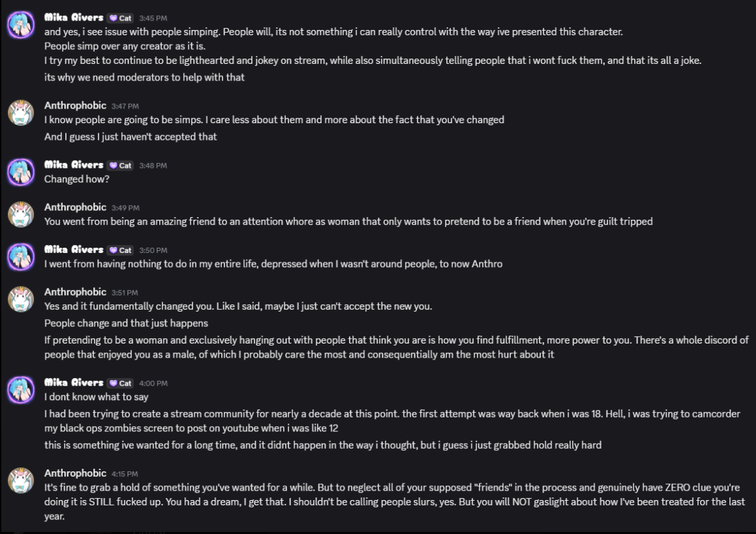
Task: Click the Cat role badge on the 3:48 PM message
Action: tap(121, 165)
